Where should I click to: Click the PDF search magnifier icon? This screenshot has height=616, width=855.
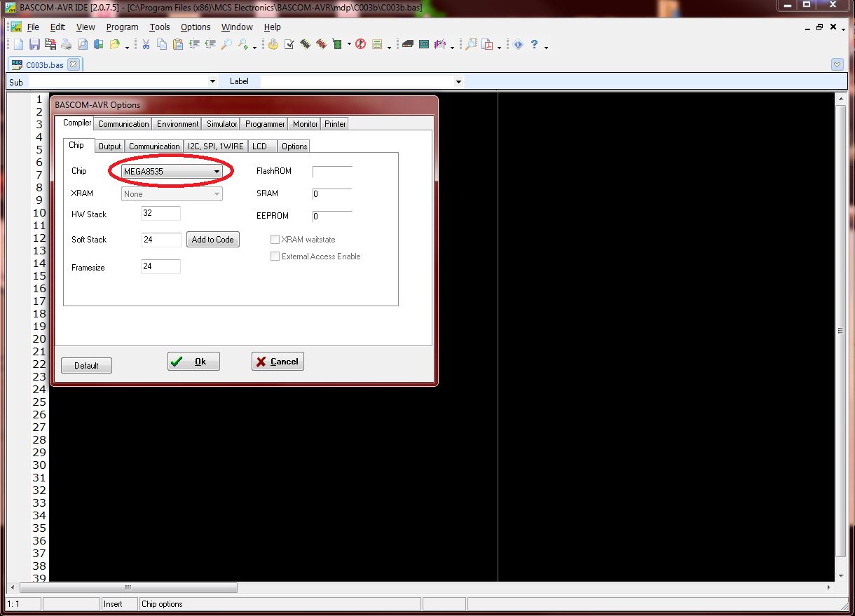471,45
